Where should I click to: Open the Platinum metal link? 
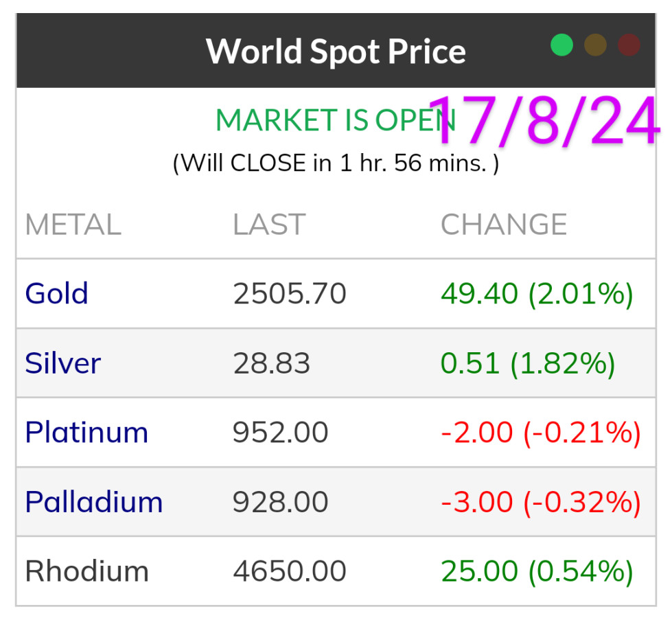[86, 433]
